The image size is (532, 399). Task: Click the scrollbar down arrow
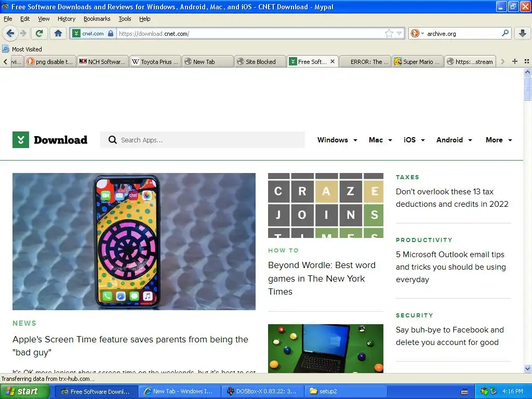pyautogui.click(x=527, y=368)
